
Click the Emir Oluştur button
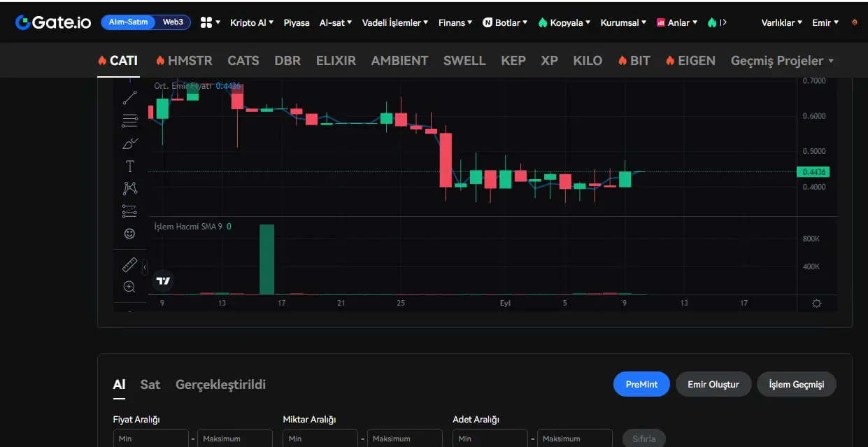point(713,384)
